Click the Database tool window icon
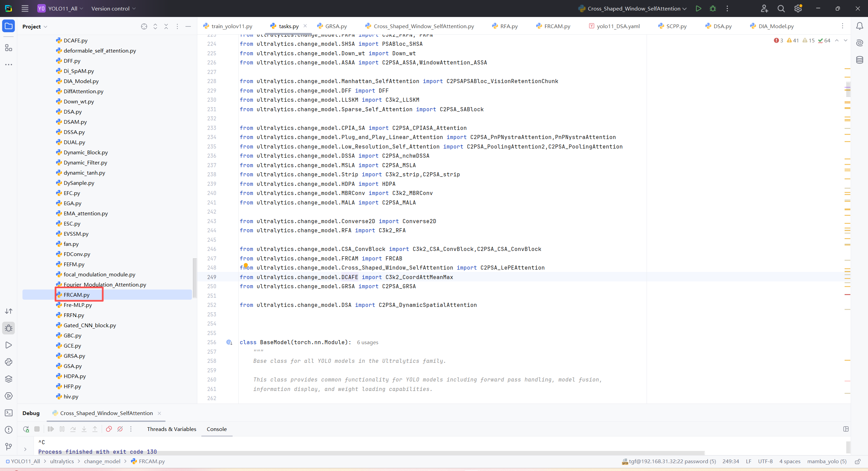The width and height of the screenshot is (868, 471). (x=860, y=60)
